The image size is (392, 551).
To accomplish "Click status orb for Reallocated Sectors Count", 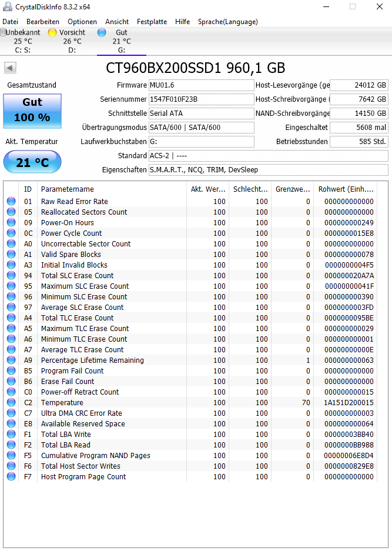I will tap(11, 212).
